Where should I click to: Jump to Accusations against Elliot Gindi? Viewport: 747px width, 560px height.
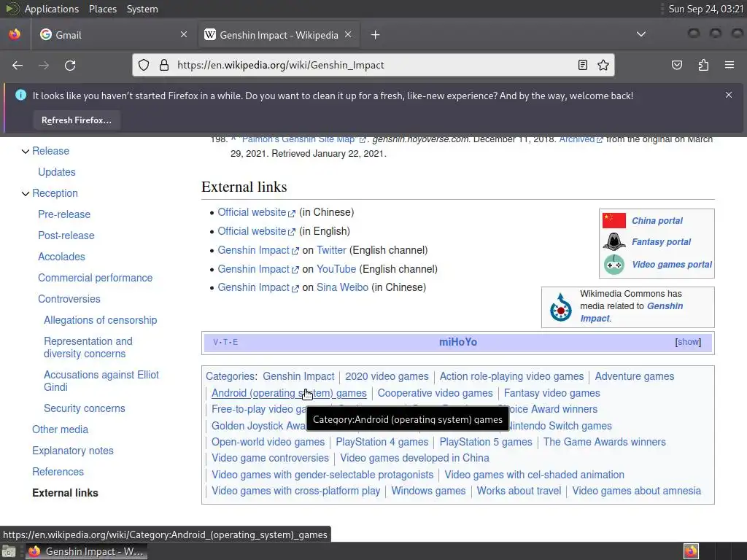pos(101,381)
